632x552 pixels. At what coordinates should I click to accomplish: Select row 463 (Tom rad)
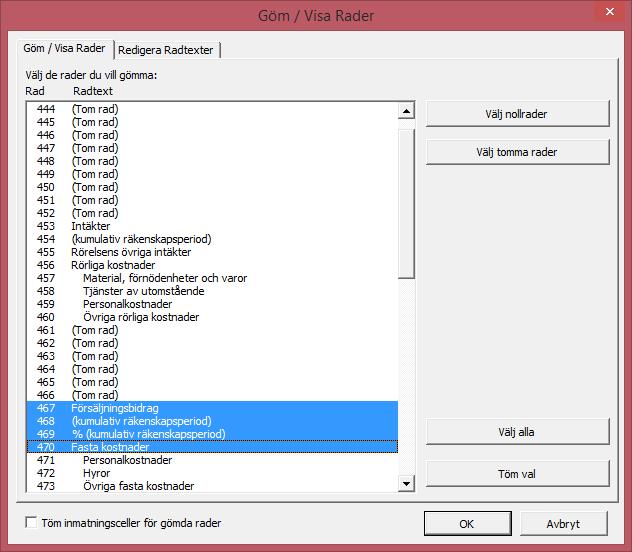tap(212, 356)
